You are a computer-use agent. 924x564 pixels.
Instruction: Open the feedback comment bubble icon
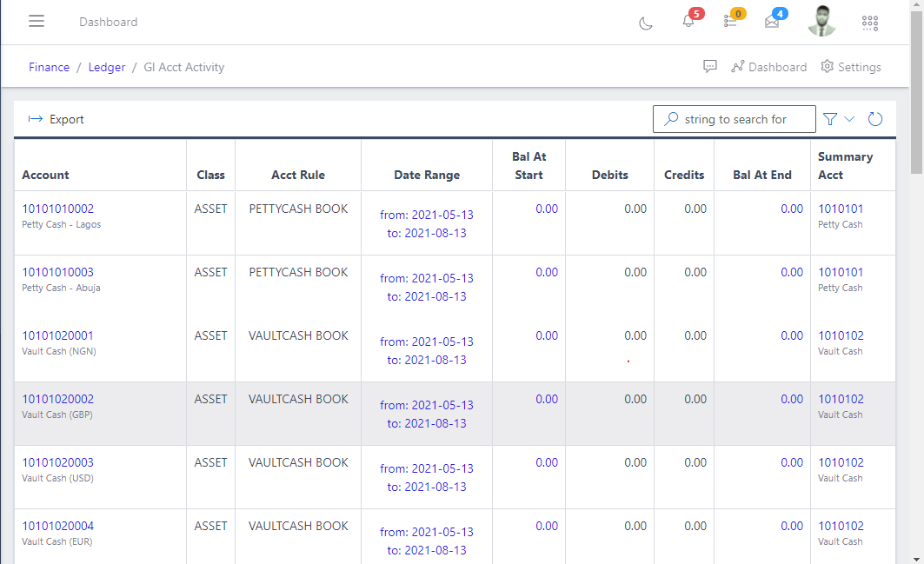click(710, 66)
